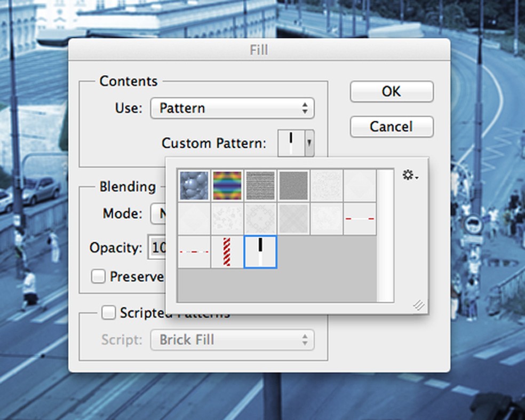Open the Script Brick Fill dropdown
Image resolution: width=525 pixels, height=420 pixels.
pyautogui.click(x=232, y=339)
